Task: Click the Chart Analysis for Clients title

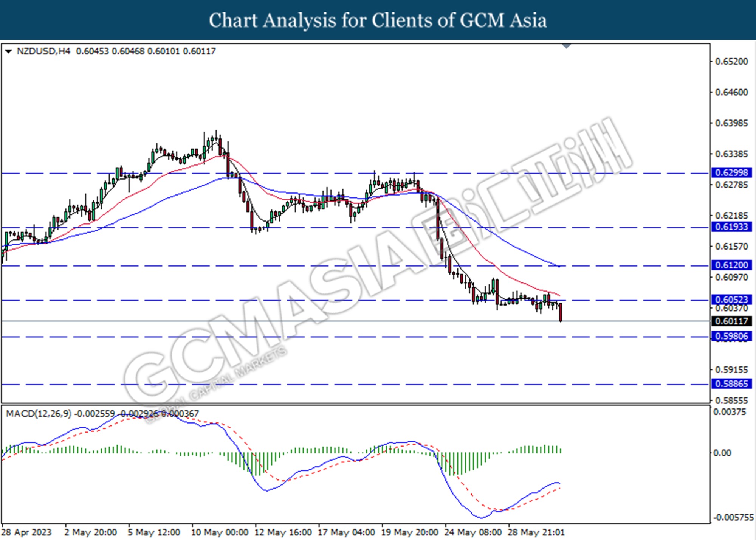Action: point(378,20)
